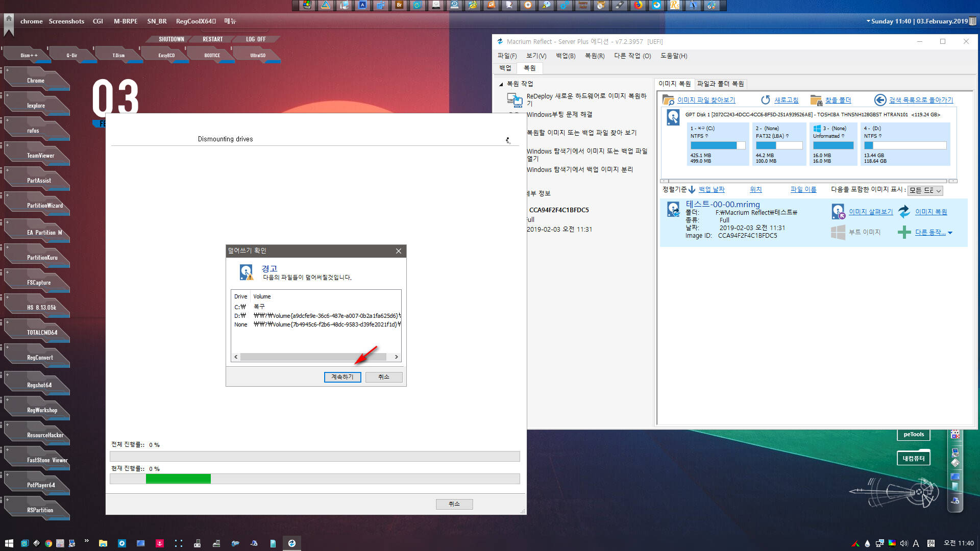Click the refresh circular arrow icon

(766, 100)
